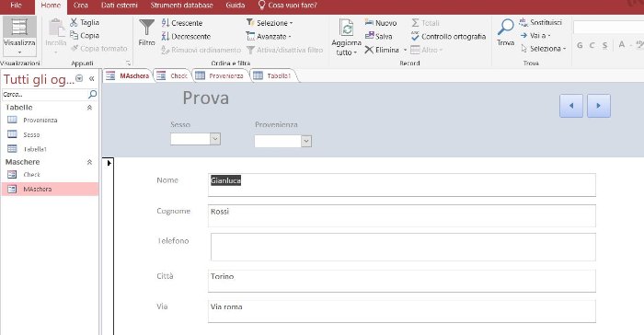Image resolution: width=644 pixels, height=335 pixels.
Task: Collapse the Tabelle group
Action: pyautogui.click(x=89, y=108)
